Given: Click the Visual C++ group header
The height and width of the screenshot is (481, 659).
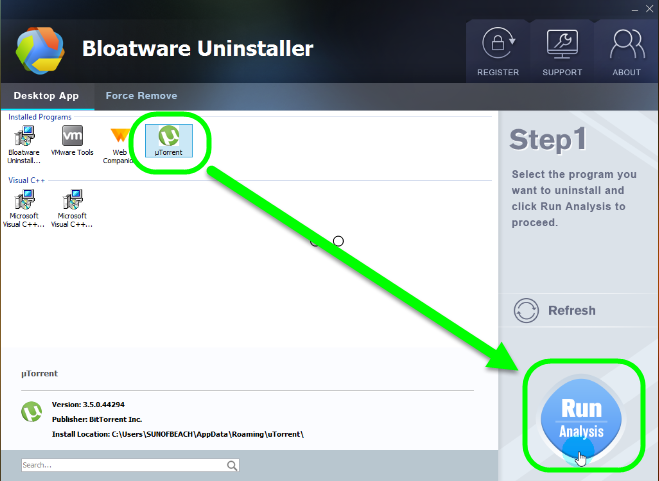Looking at the screenshot, I should pos(26,180).
